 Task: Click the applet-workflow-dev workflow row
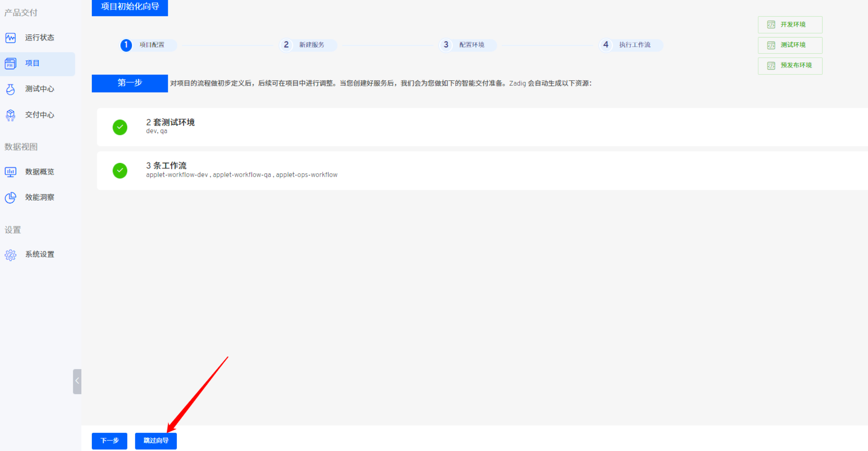click(177, 175)
